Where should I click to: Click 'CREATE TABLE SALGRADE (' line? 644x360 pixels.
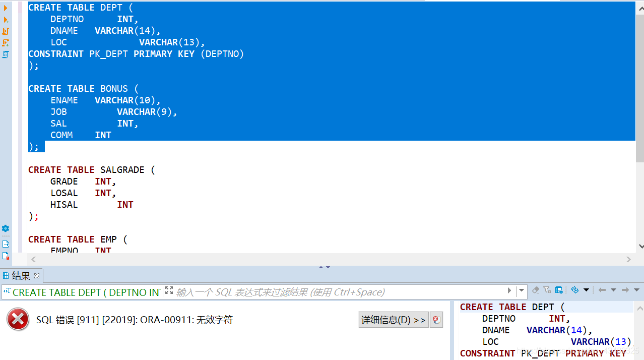(x=92, y=170)
